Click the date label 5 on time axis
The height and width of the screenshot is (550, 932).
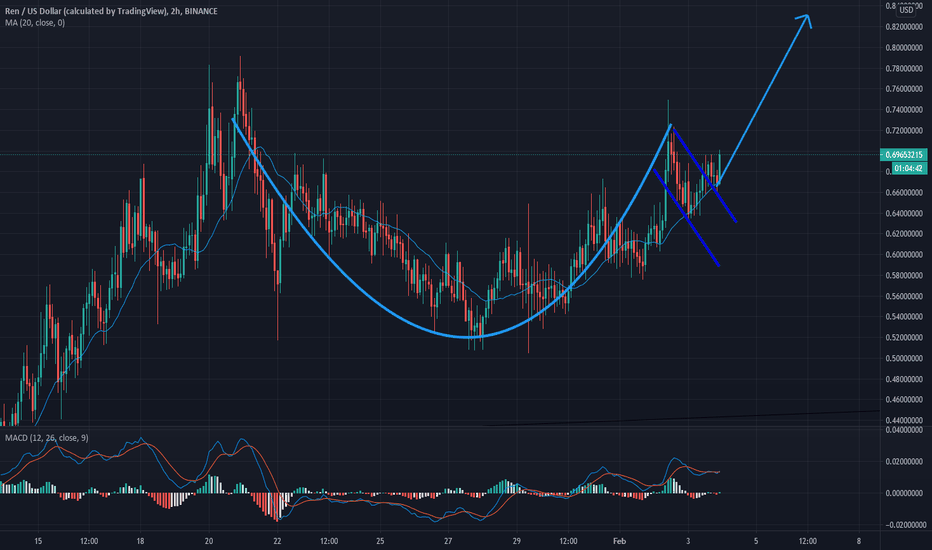(x=756, y=541)
